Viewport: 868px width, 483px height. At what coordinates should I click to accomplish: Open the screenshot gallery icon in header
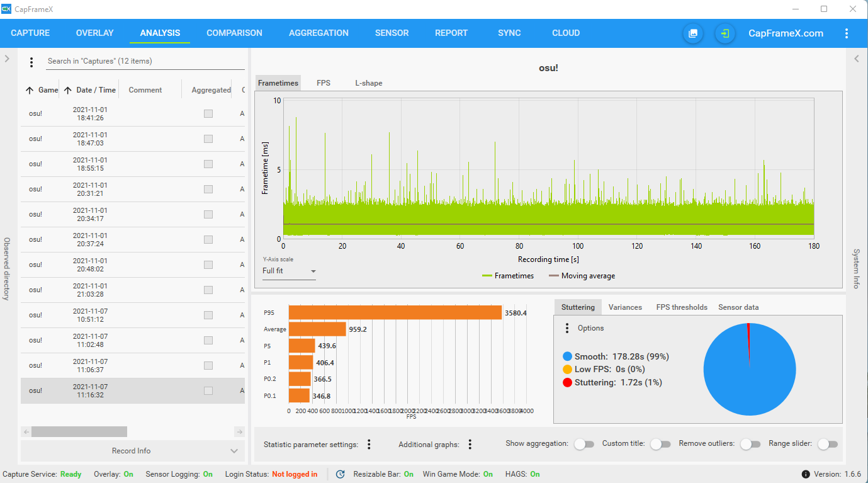pos(693,33)
